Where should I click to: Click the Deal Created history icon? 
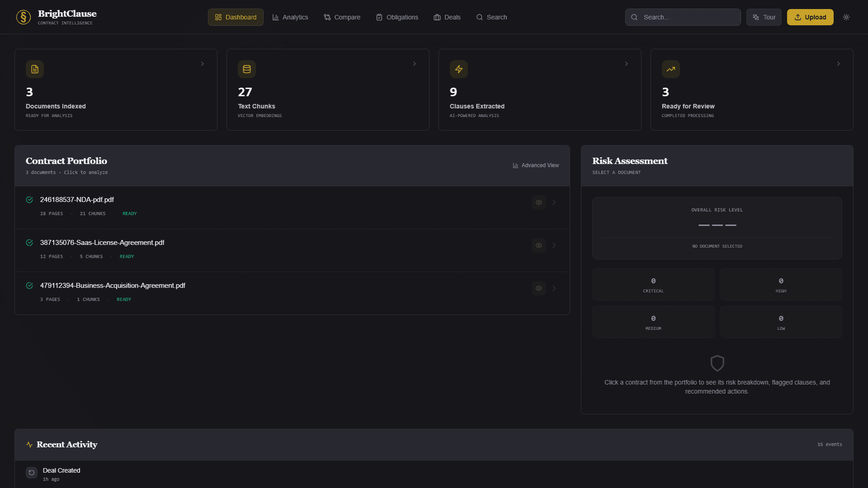point(31,472)
